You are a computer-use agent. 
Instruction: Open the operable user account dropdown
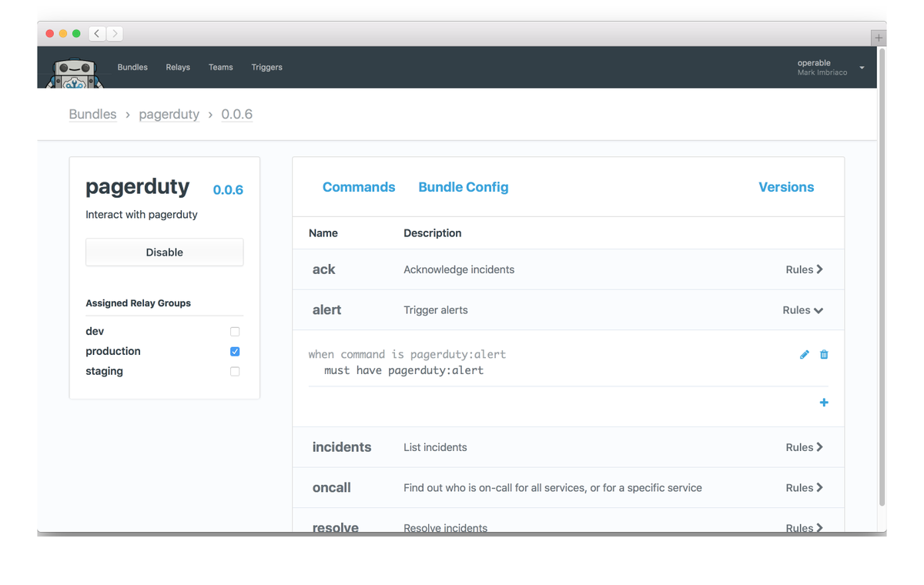831,68
